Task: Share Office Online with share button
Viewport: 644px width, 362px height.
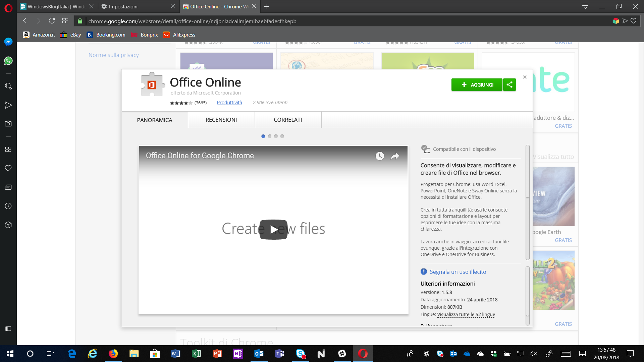Action: click(x=509, y=85)
